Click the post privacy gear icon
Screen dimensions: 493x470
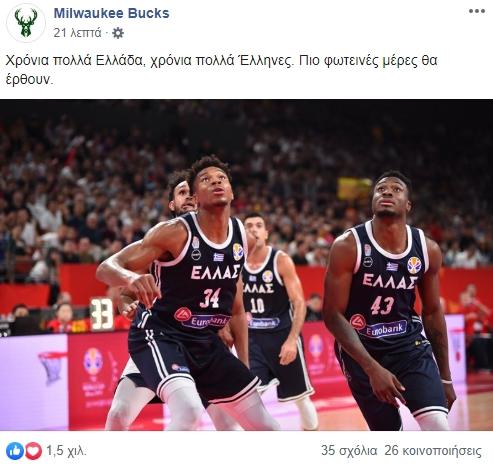pyautogui.click(x=118, y=33)
